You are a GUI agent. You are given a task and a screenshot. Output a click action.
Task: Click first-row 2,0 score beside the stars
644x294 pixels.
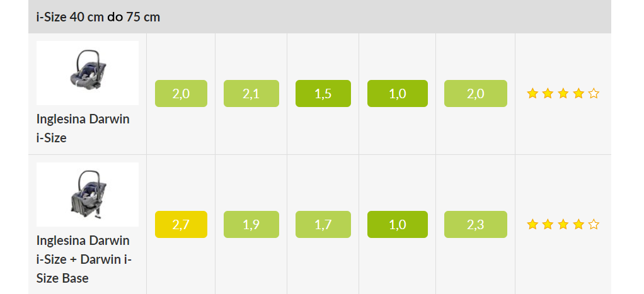pyautogui.click(x=476, y=94)
